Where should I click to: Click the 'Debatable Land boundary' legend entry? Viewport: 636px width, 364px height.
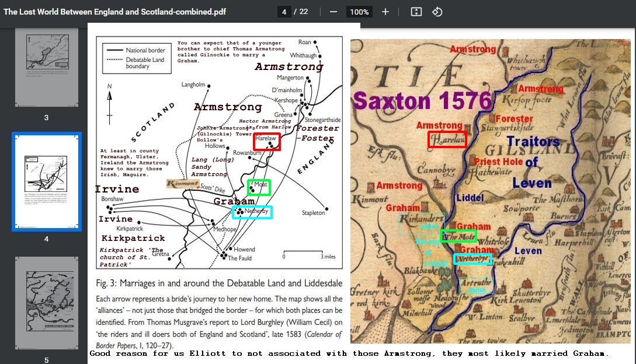point(145,63)
